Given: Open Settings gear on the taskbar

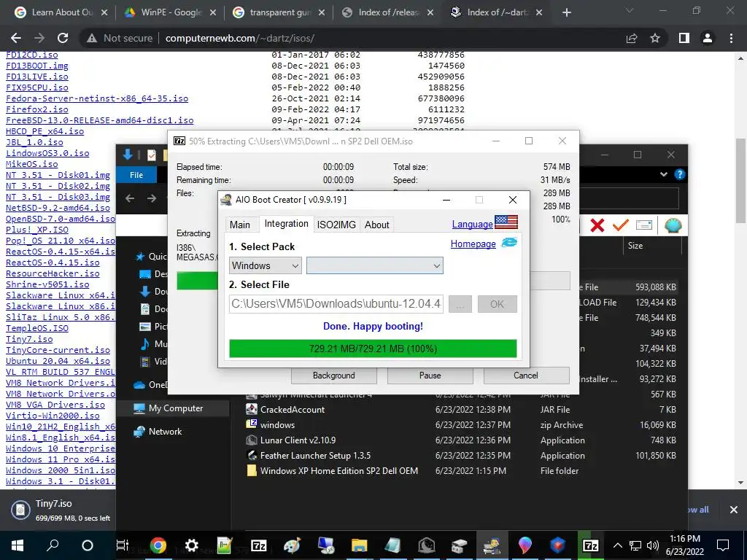Looking at the screenshot, I should point(192,545).
